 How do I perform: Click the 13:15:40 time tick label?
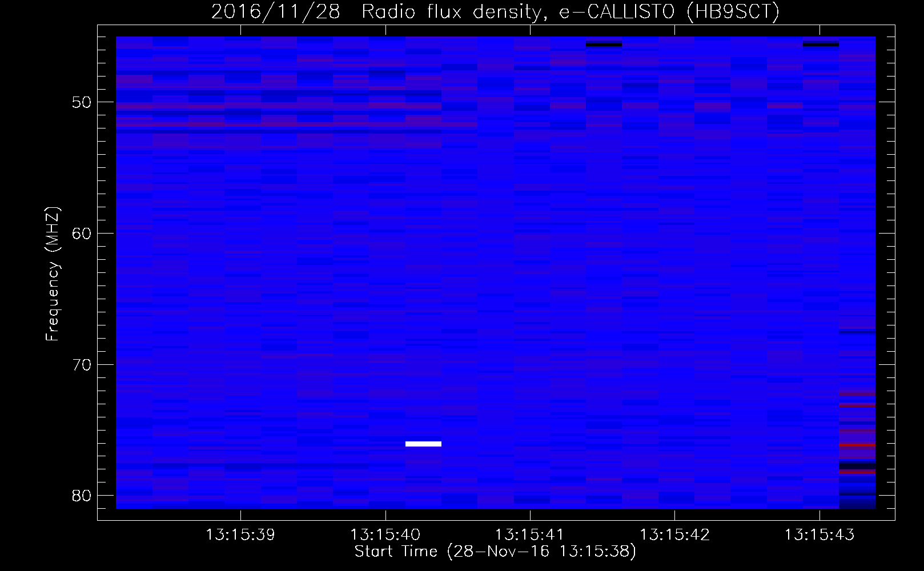[385, 535]
